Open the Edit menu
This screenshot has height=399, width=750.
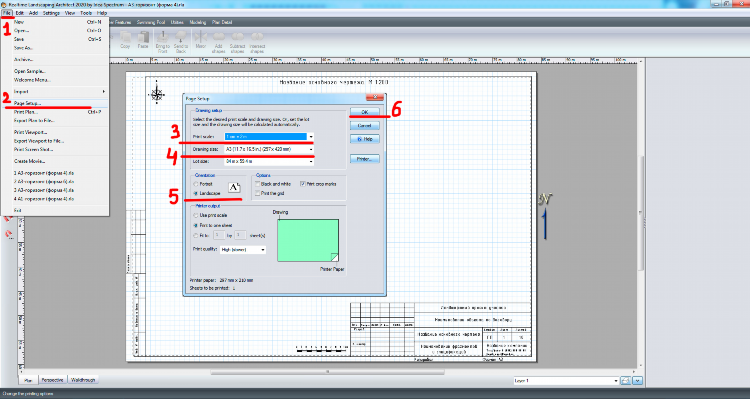[20, 13]
